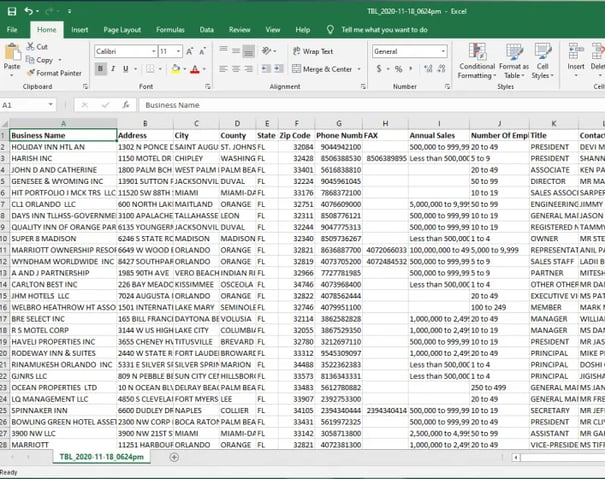Increase font size with large A icon
605x479 pixels.
(190, 51)
